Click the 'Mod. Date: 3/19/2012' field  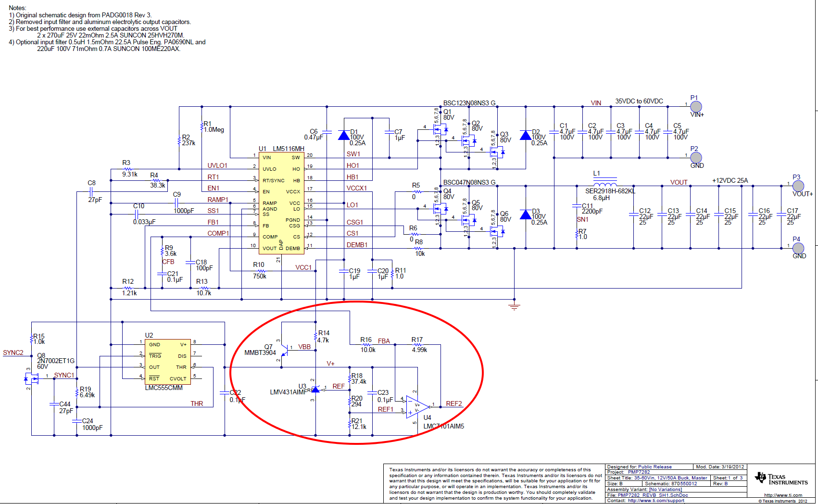click(x=720, y=466)
